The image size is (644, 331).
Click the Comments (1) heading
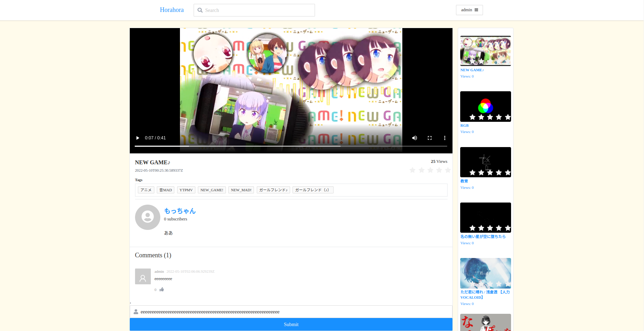pos(153,255)
